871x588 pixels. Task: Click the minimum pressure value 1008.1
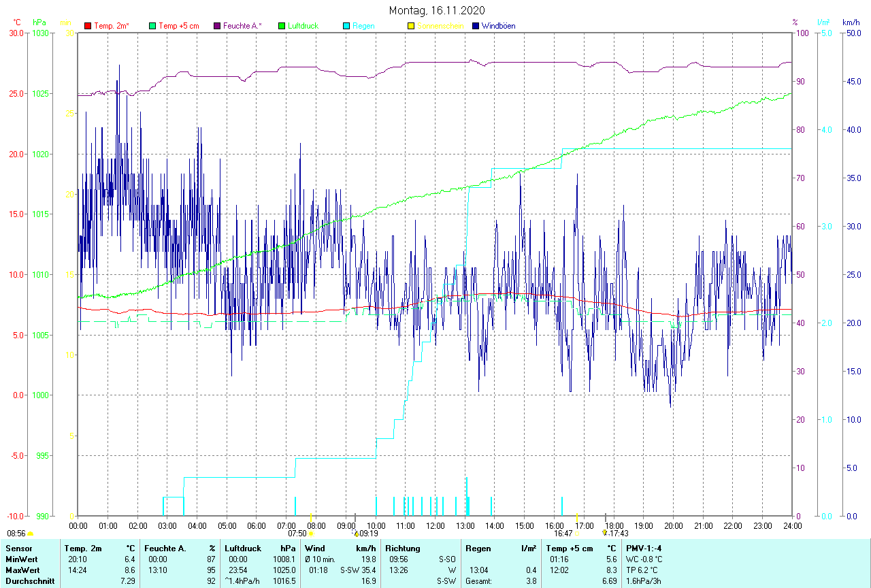pos(283,559)
